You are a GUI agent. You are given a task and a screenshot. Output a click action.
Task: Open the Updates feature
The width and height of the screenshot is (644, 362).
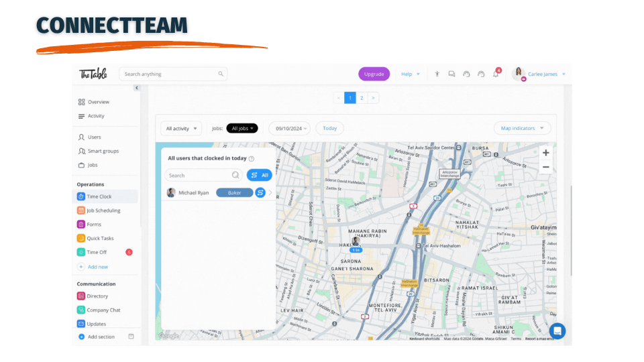pyautogui.click(x=92, y=324)
